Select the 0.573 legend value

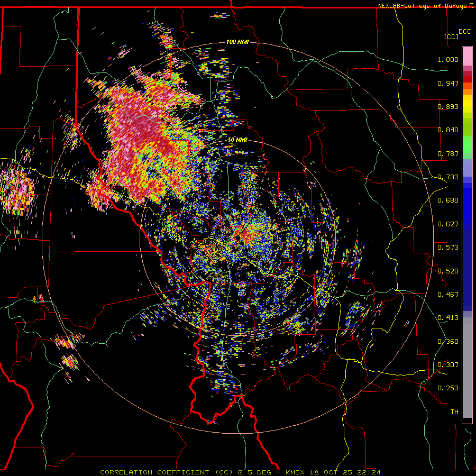(x=448, y=248)
